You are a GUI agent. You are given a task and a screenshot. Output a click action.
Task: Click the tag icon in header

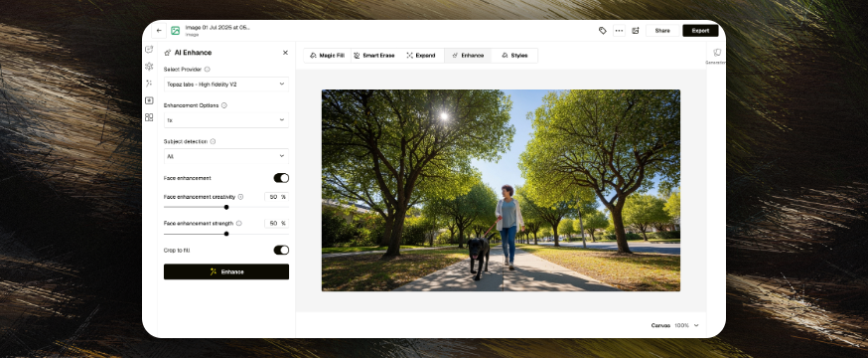pyautogui.click(x=602, y=31)
